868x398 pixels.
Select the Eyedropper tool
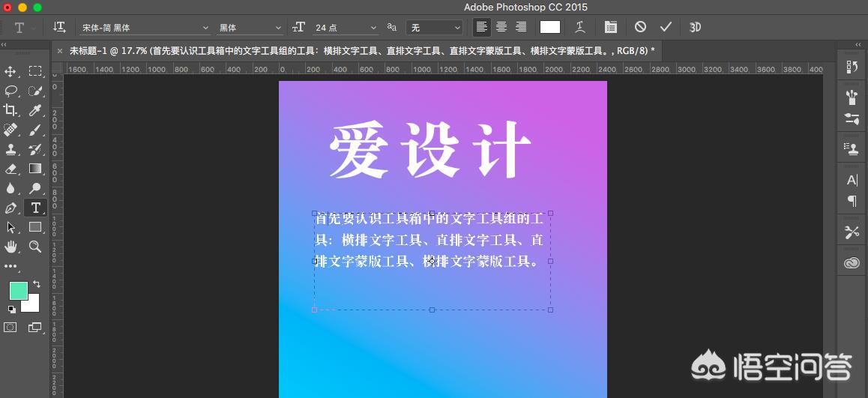(35, 110)
